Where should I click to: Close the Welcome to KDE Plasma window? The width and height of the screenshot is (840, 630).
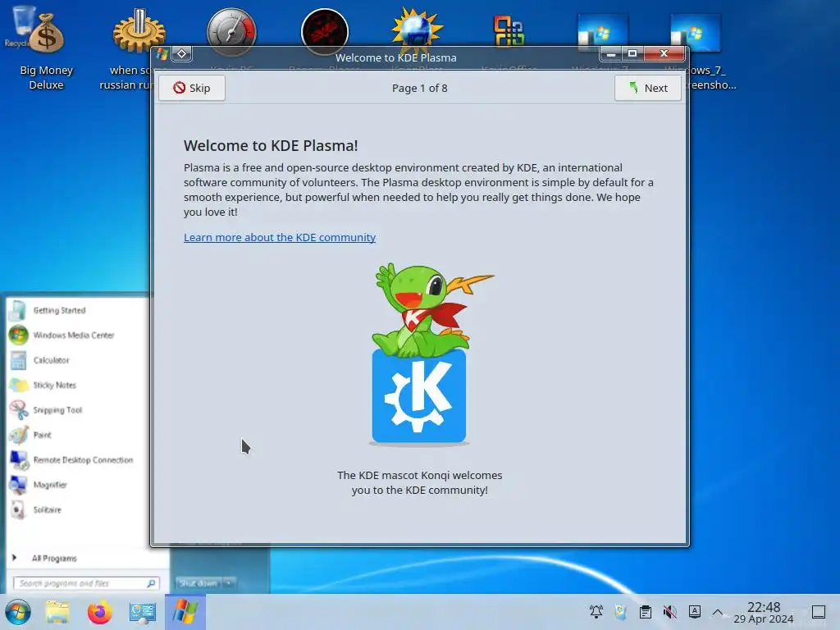pyautogui.click(x=664, y=53)
